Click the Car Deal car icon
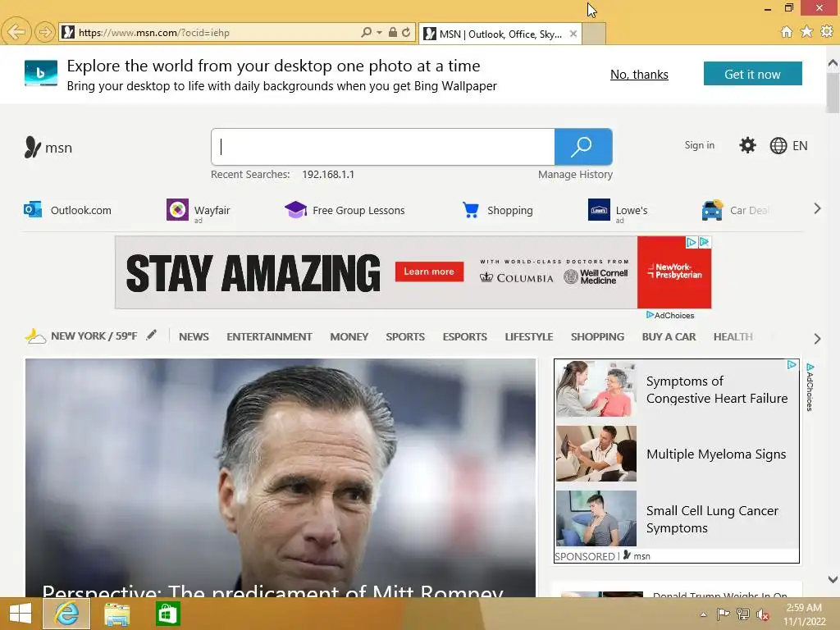This screenshot has height=630, width=840. pos(713,210)
